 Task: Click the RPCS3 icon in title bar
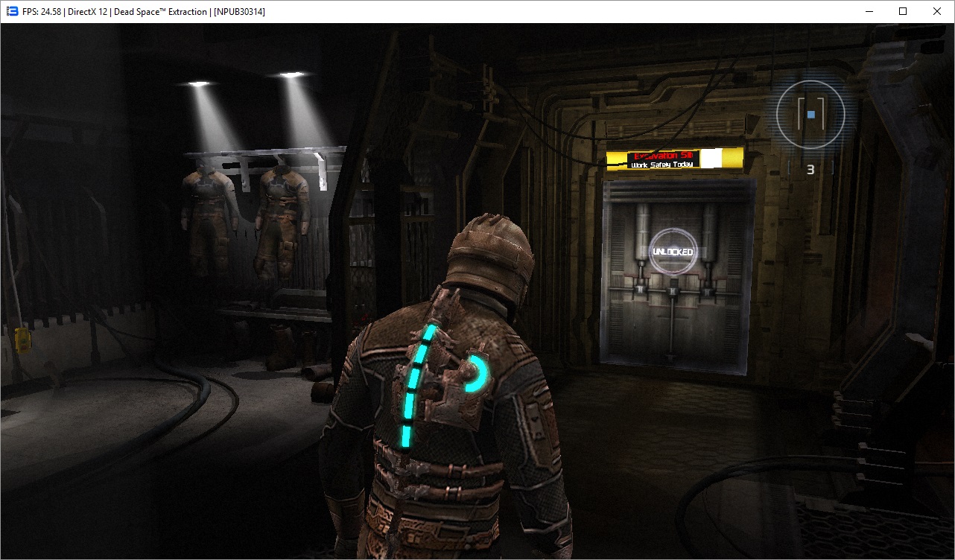(12, 11)
